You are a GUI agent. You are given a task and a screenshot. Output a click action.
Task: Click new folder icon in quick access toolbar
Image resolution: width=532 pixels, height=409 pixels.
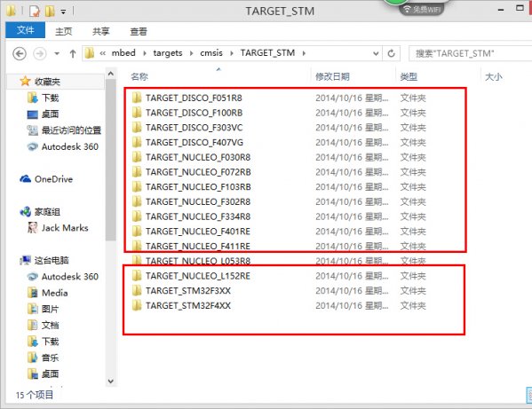point(50,12)
